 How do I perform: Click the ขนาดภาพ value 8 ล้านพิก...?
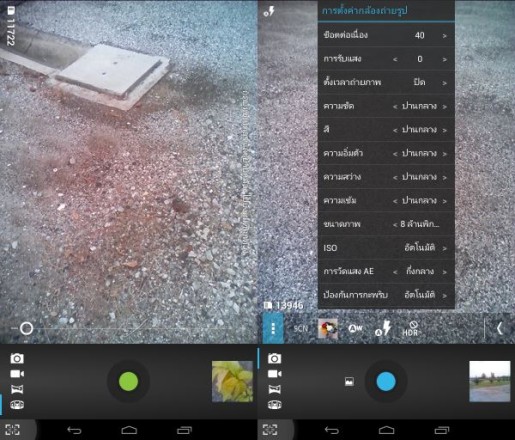[x=420, y=224]
